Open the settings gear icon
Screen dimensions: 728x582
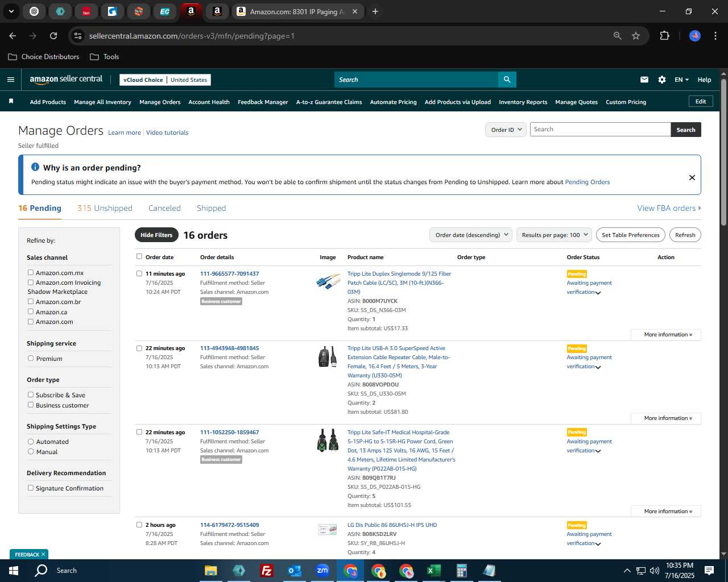[662, 80]
